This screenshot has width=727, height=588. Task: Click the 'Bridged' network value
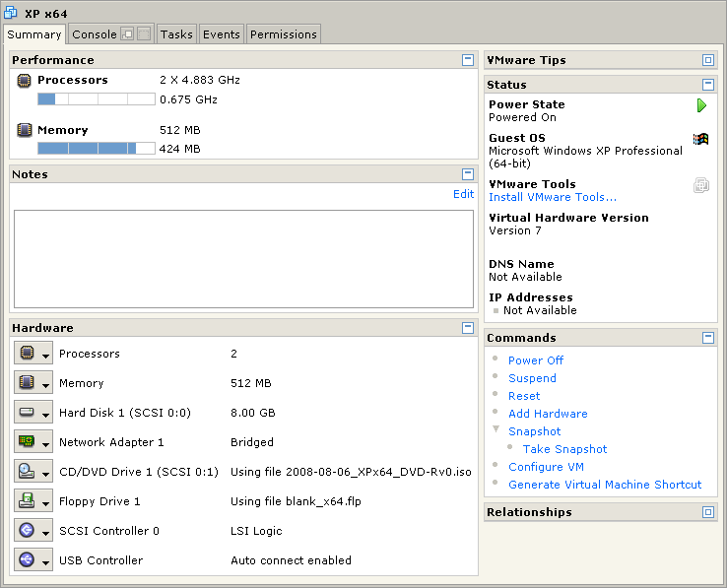pos(252,442)
